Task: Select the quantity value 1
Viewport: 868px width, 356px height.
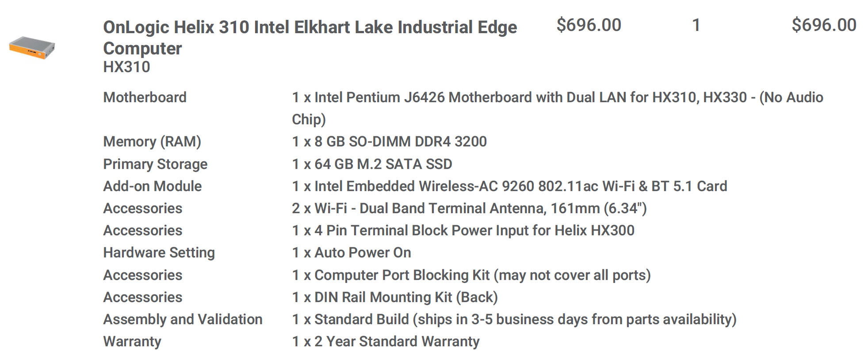Action: (x=696, y=25)
